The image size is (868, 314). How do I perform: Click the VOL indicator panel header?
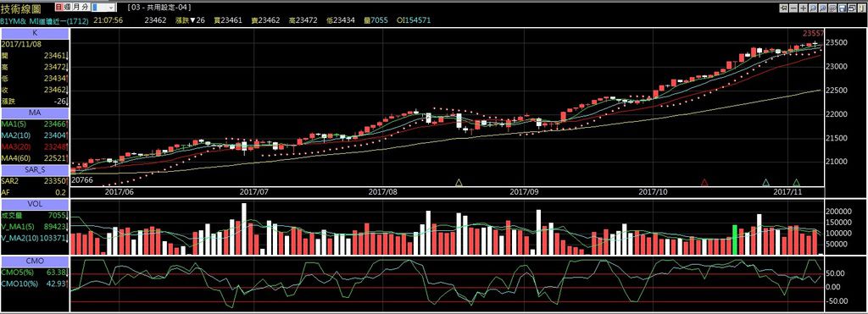point(34,204)
